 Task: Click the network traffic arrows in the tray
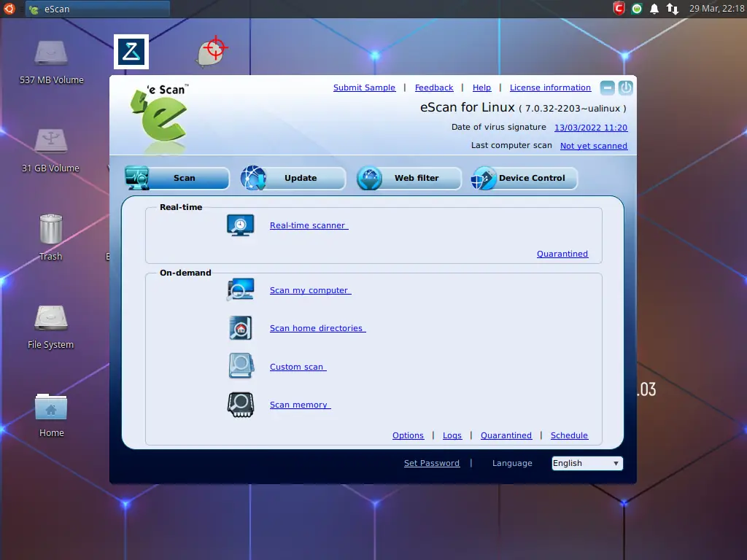click(x=672, y=9)
